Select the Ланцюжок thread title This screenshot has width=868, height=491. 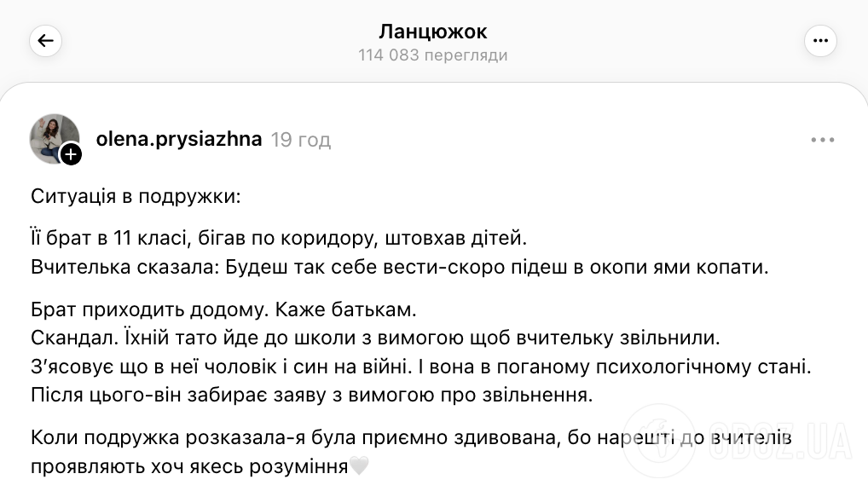click(x=433, y=32)
